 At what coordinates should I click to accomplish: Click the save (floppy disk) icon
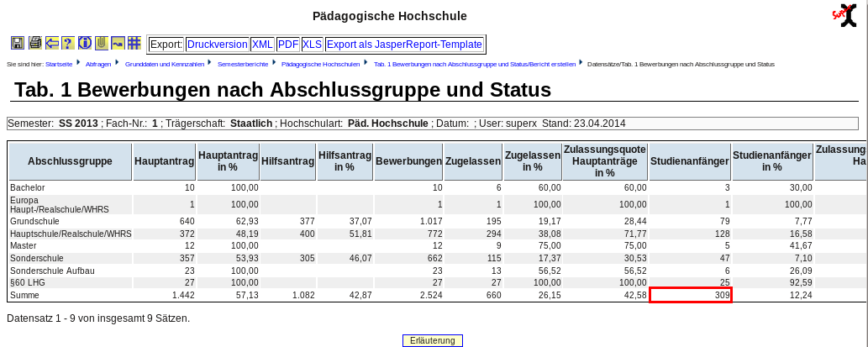tap(17, 43)
